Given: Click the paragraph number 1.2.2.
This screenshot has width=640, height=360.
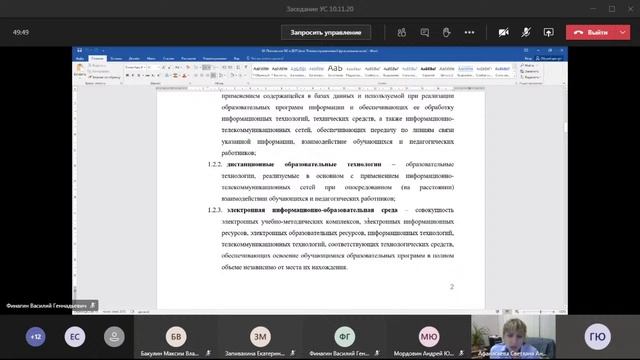Looking at the screenshot, I should pos(215,164).
